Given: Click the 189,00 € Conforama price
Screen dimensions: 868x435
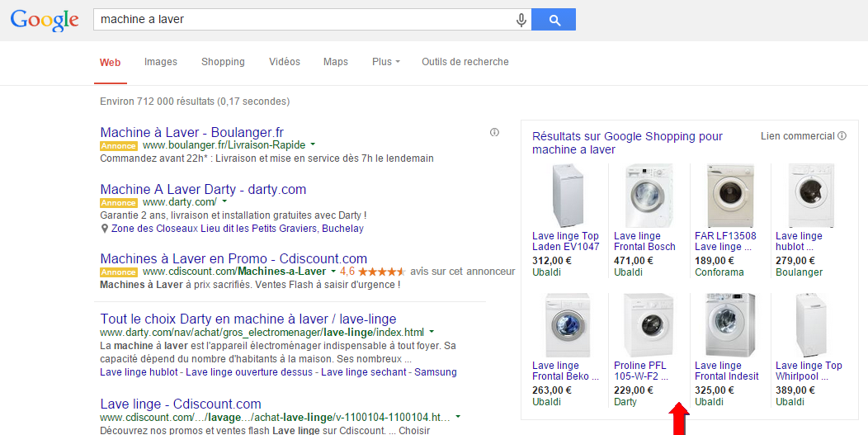Looking at the screenshot, I should pyautogui.click(x=714, y=261).
